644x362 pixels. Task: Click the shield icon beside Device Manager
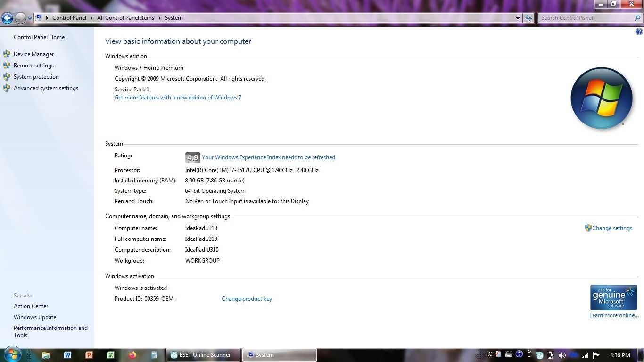(x=7, y=54)
